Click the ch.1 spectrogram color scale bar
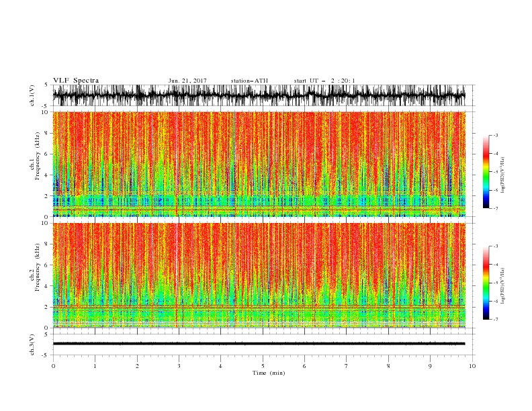Screen dimensions: 532x411 coord(486,172)
